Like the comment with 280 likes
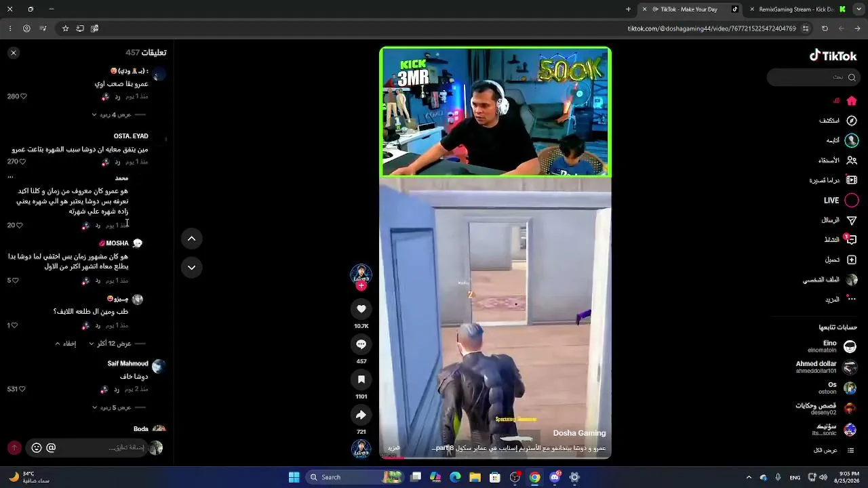868x488 pixels. (24, 96)
